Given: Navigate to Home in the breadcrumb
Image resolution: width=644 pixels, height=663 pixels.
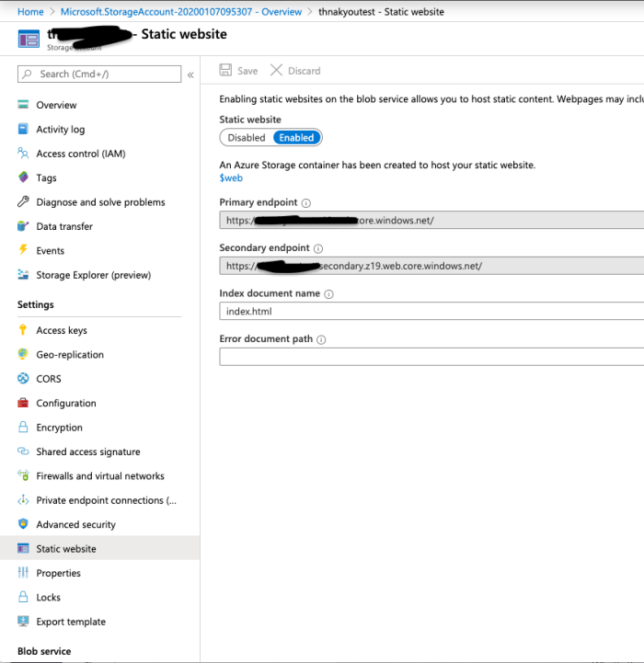Looking at the screenshot, I should click(x=30, y=12).
